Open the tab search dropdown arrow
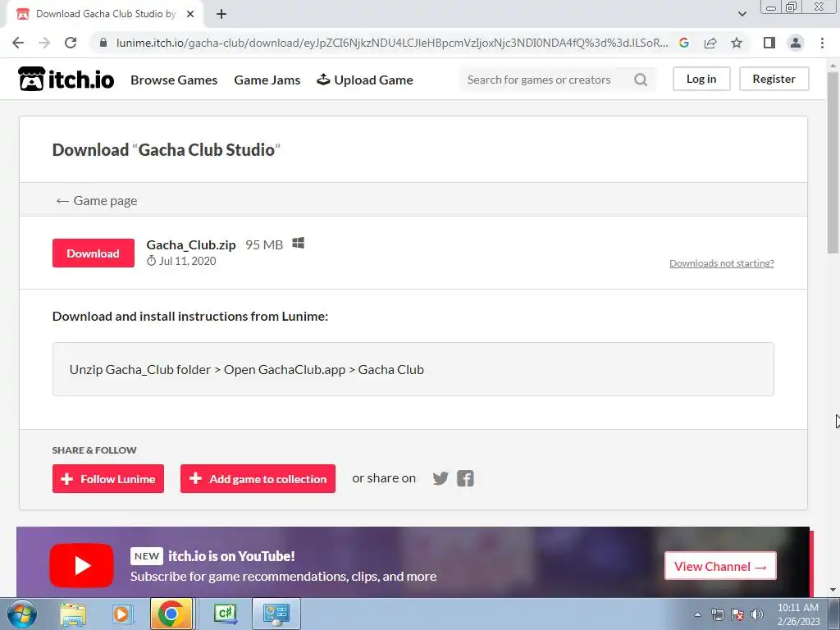The image size is (840, 630). coord(742,14)
